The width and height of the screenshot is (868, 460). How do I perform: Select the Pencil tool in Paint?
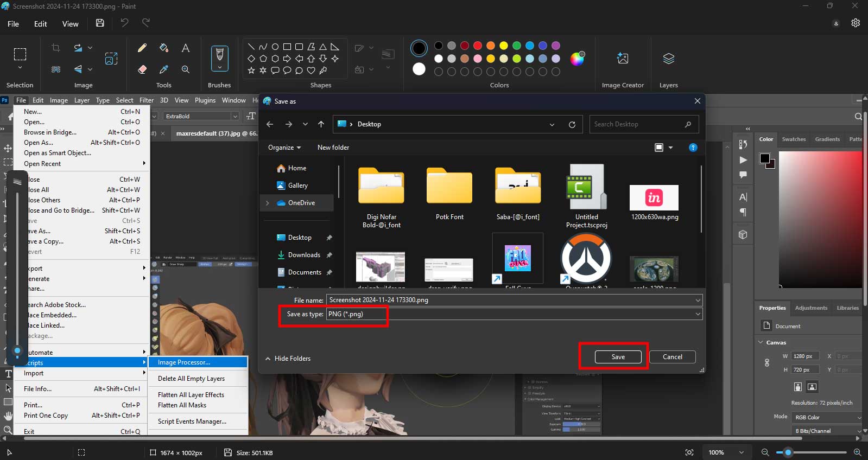142,48
